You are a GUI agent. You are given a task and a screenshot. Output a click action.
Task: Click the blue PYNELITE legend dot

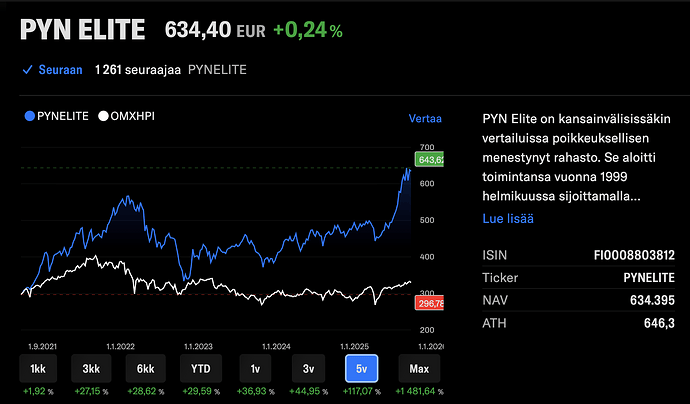click(28, 117)
